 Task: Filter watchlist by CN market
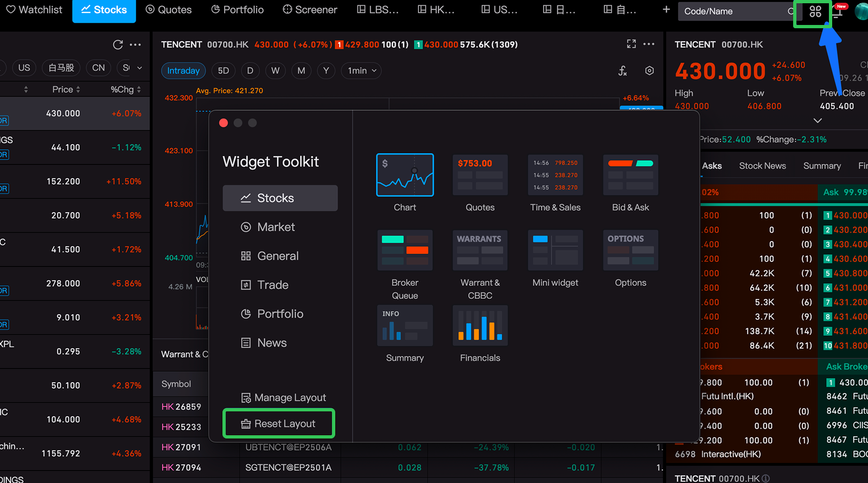(x=98, y=68)
